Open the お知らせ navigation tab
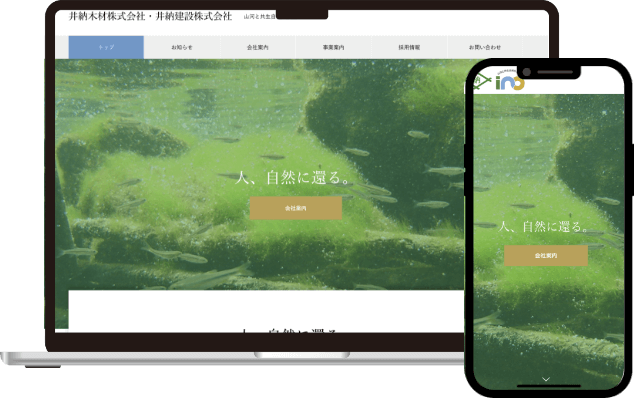Screen dimensions: 634x398 182,47
